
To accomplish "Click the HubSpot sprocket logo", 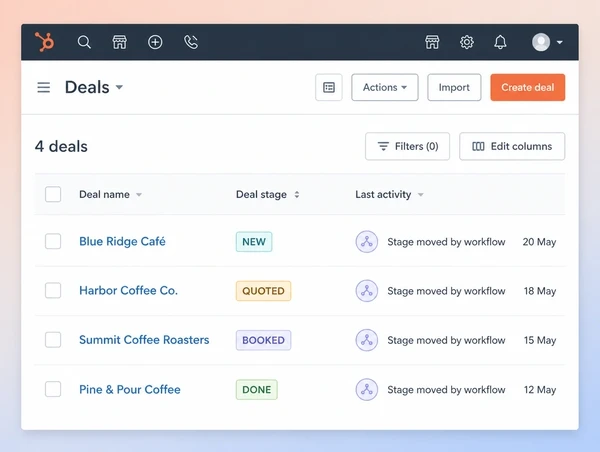I will pos(44,42).
